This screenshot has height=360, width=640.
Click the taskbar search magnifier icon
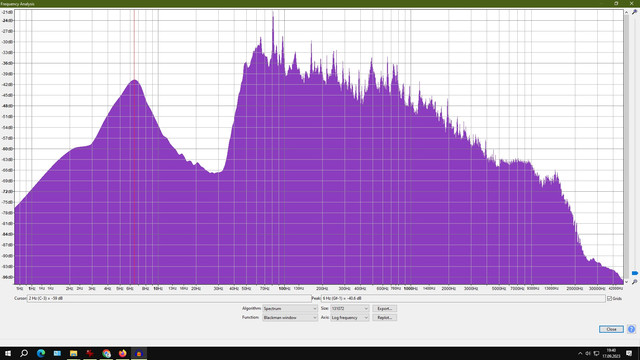(x=24, y=353)
